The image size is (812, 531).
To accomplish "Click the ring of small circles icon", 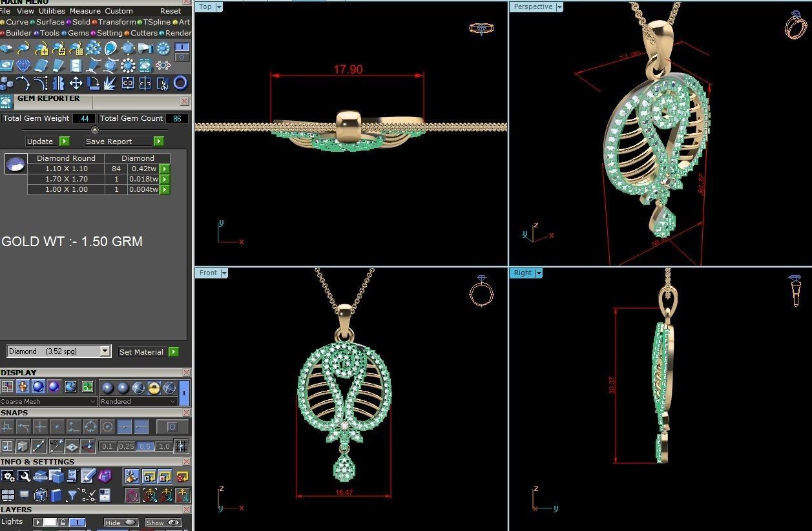I will pos(163,65).
